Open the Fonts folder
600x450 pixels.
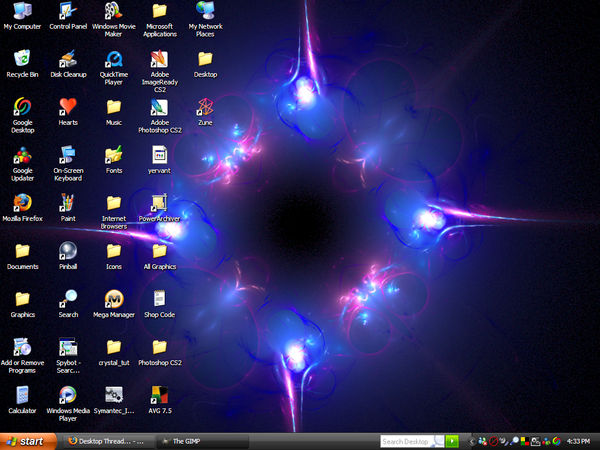[114, 160]
